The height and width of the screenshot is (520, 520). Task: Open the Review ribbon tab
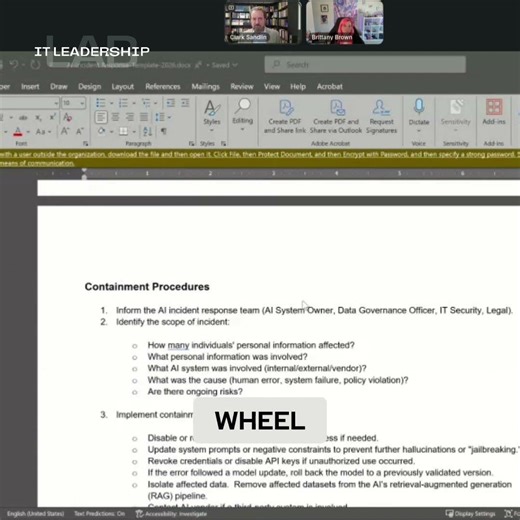(x=242, y=87)
